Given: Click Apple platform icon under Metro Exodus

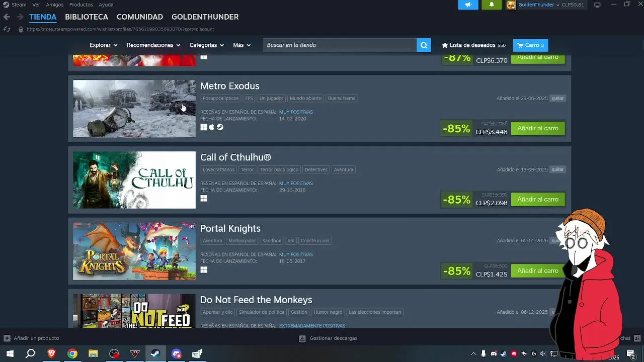Looking at the screenshot, I should pyautogui.click(x=212, y=127).
